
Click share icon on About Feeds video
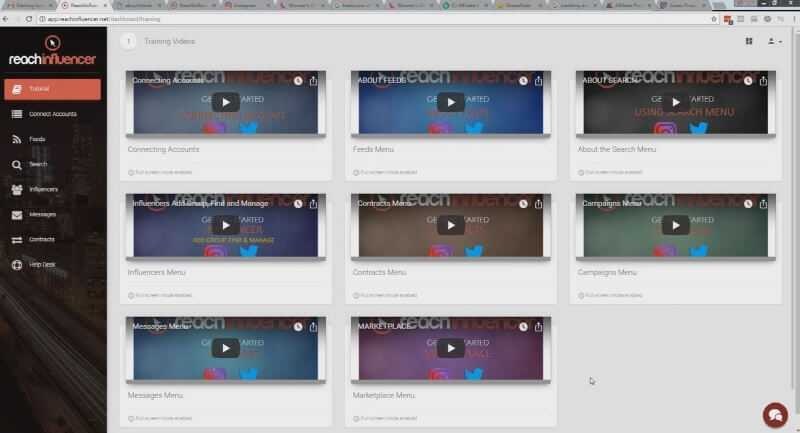pos(538,81)
